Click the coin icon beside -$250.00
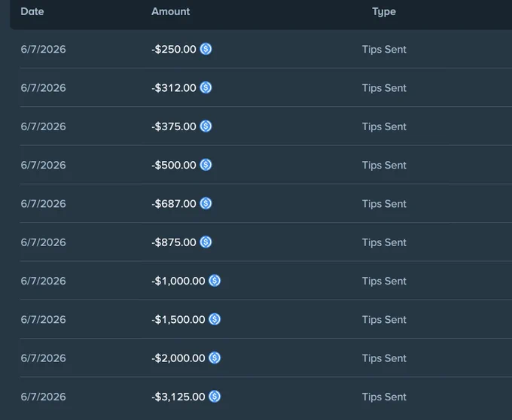512x420 pixels. [206, 49]
